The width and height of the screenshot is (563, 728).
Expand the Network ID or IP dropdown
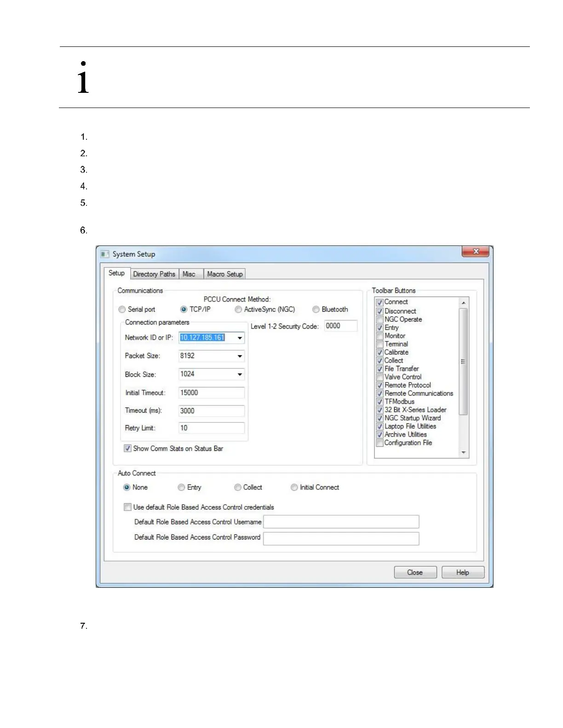pos(240,338)
